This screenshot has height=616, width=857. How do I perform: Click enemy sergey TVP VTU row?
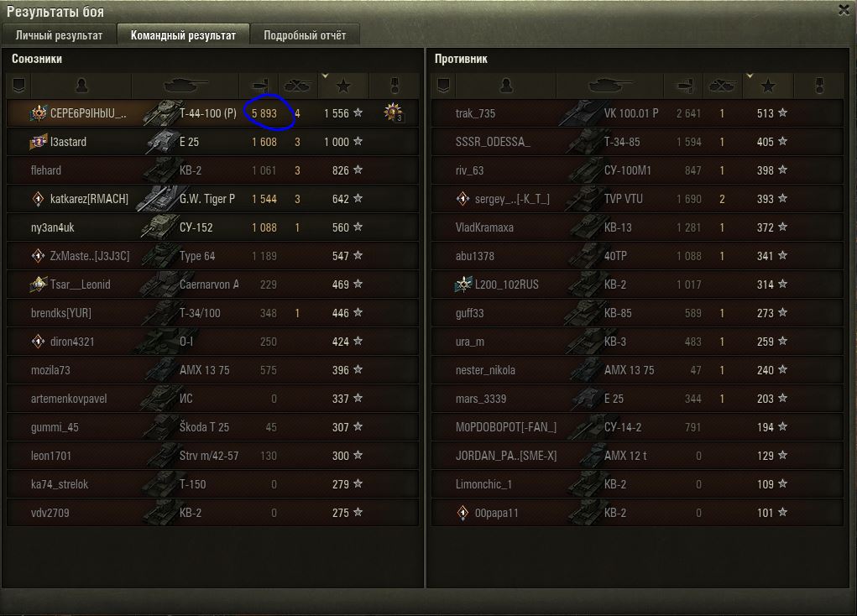[x=637, y=199]
